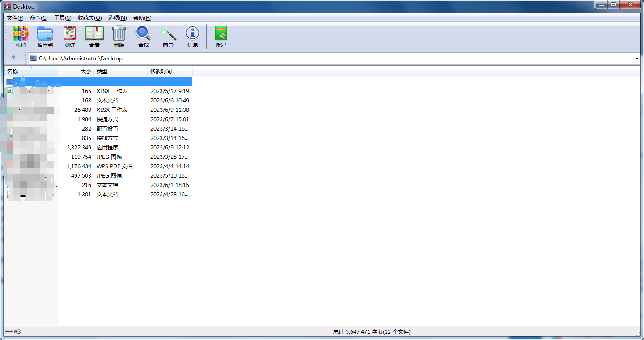Navigate up one folder with the arrow button
644x340 pixels.
coord(14,58)
